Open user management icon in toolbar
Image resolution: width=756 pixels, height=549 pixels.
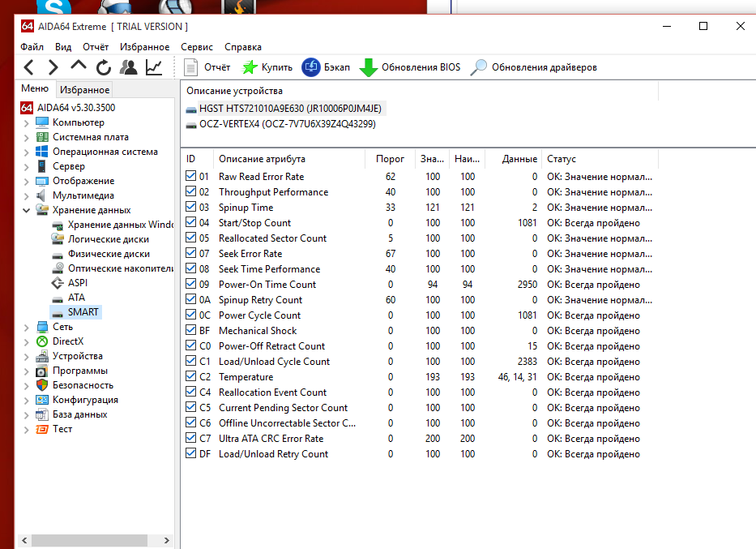coord(128,67)
